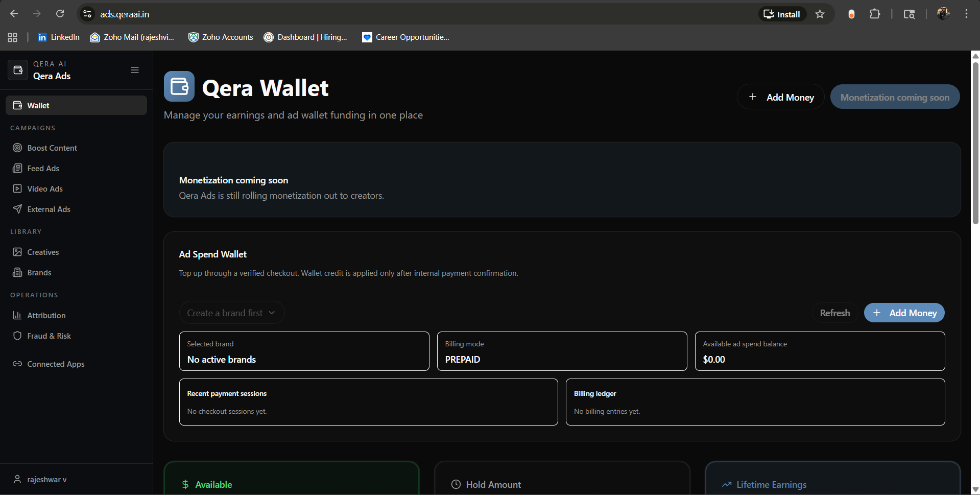Viewport: 980px width, 495px height.
Task: Click the Feed Ads newspaper icon
Action: (17, 168)
